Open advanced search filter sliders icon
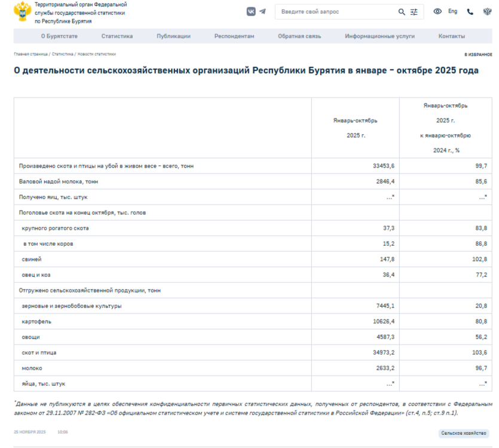The image size is (499, 448). click(x=414, y=12)
